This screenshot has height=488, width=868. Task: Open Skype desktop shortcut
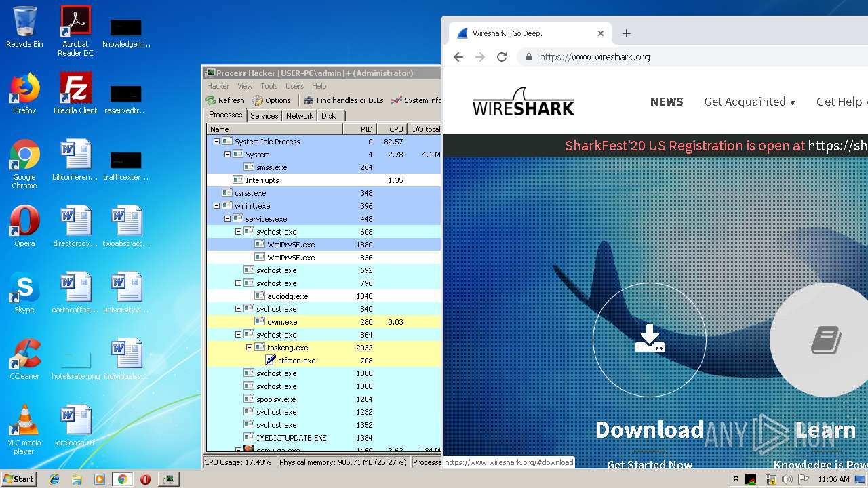(24, 293)
